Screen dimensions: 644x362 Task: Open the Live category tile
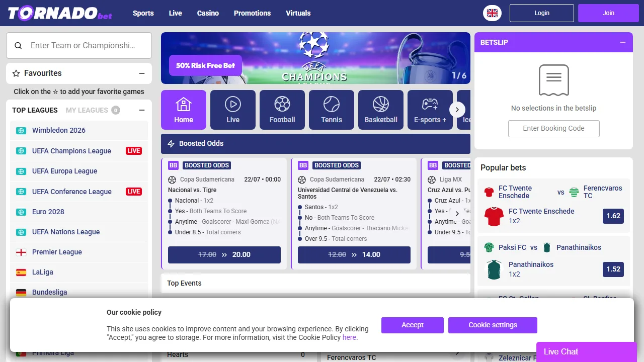click(x=233, y=110)
